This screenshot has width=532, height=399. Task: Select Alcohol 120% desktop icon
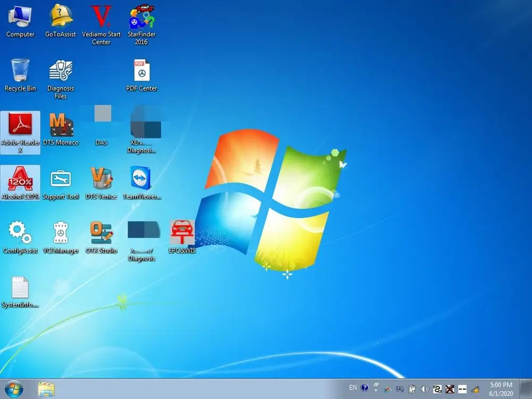(x=20, y=179)
